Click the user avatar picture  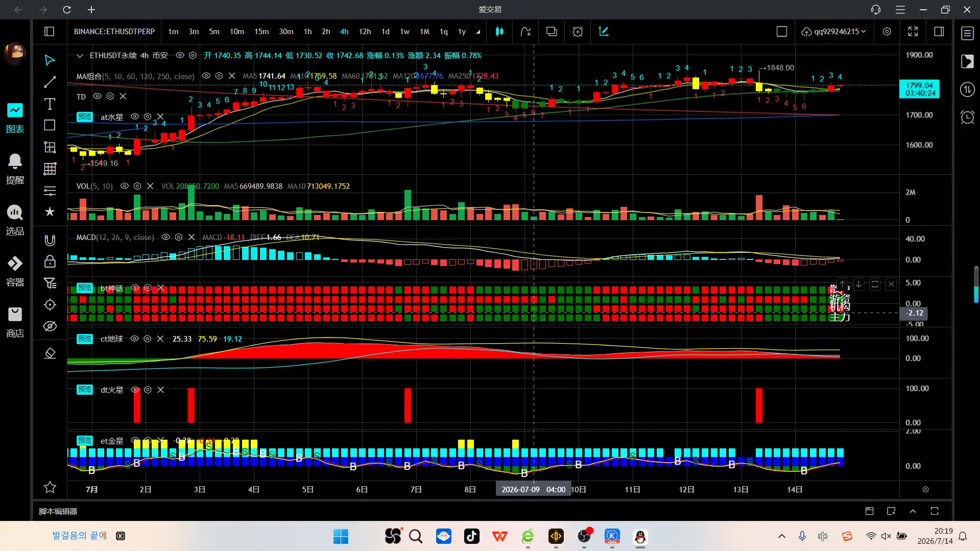[15, 53]
